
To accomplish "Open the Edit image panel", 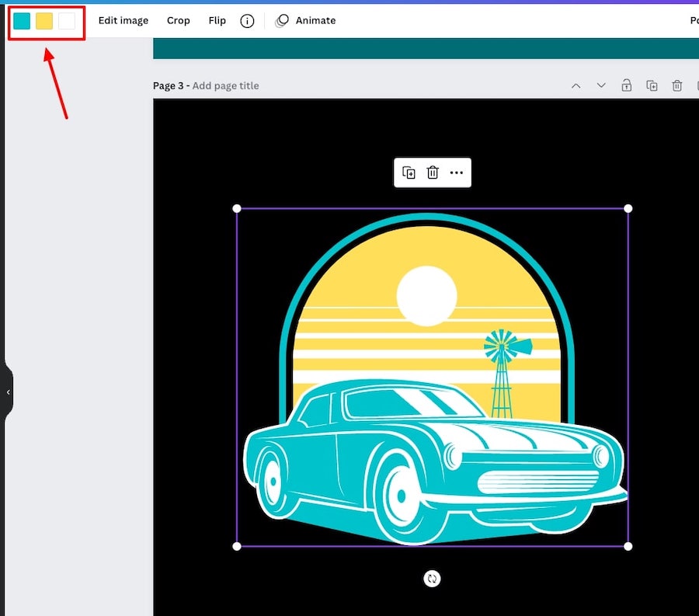I will 123,21.
